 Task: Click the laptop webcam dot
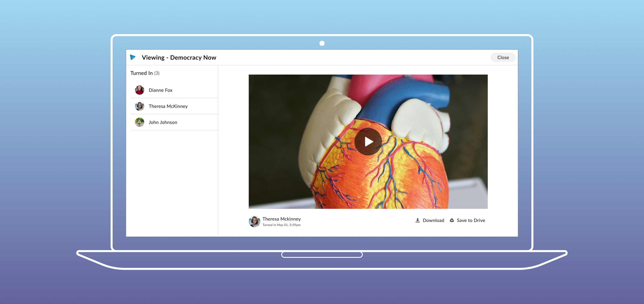(322, 43)
